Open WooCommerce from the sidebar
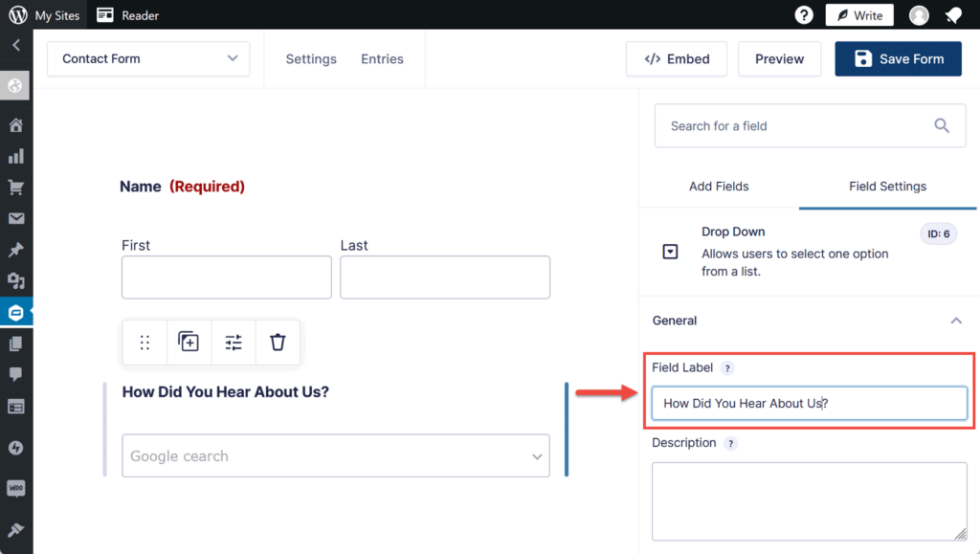This screenshot has width=980, height=554. pos(15,488)
